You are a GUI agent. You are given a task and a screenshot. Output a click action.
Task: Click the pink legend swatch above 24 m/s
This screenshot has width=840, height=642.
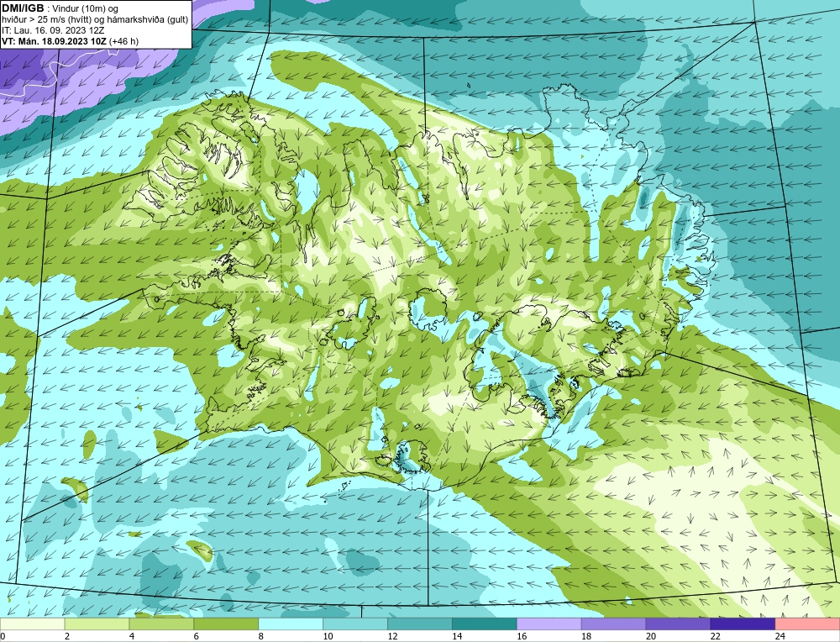pos(807,624)
